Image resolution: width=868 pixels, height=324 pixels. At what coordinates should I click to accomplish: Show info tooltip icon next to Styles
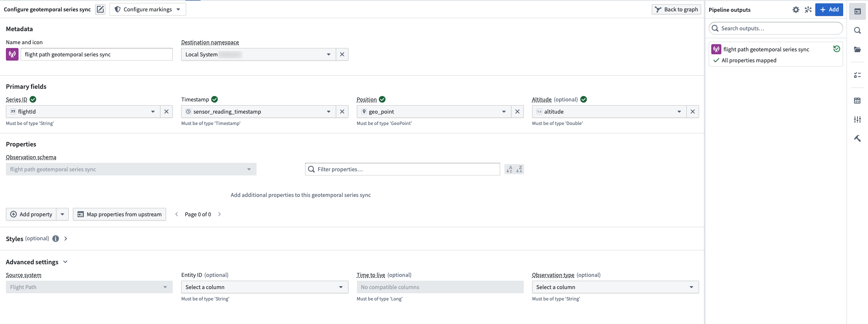(56, 239)
